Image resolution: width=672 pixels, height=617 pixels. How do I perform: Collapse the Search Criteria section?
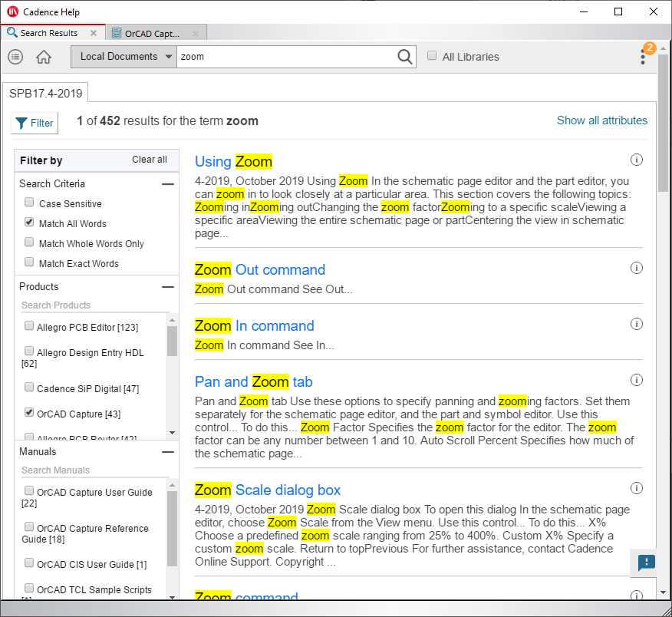pyautogui.click(x=168, y=184)
